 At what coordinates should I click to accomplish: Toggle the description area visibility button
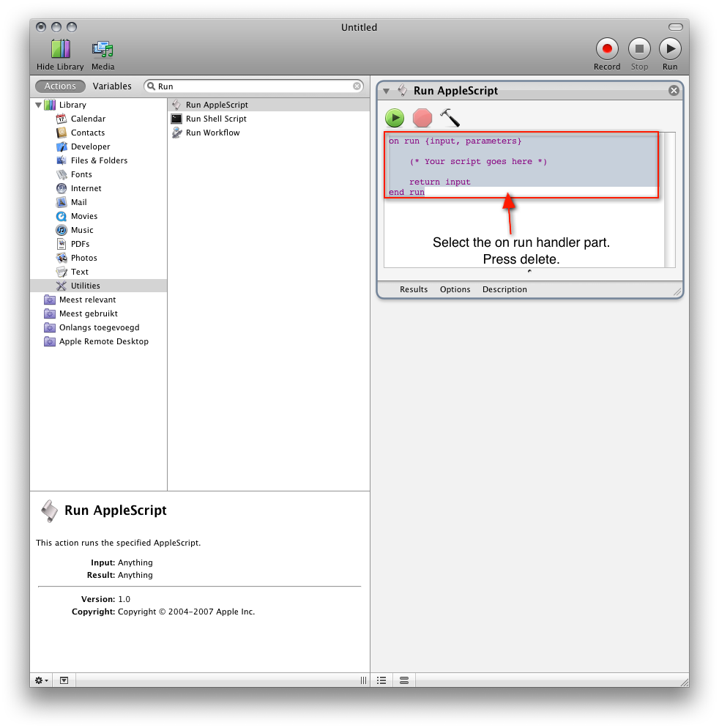(x=64, y=680)
